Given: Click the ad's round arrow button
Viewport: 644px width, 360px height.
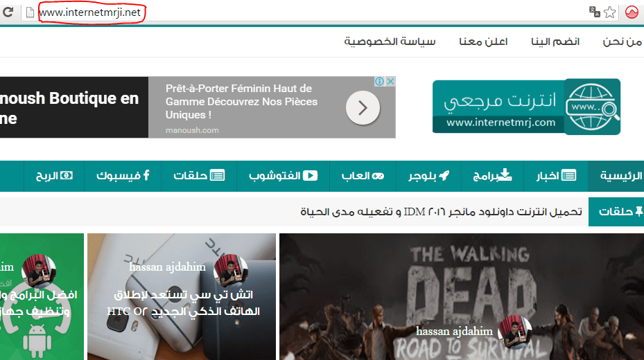Looking at the screenshot, I should pyautogui.click(x=363, y=108).
